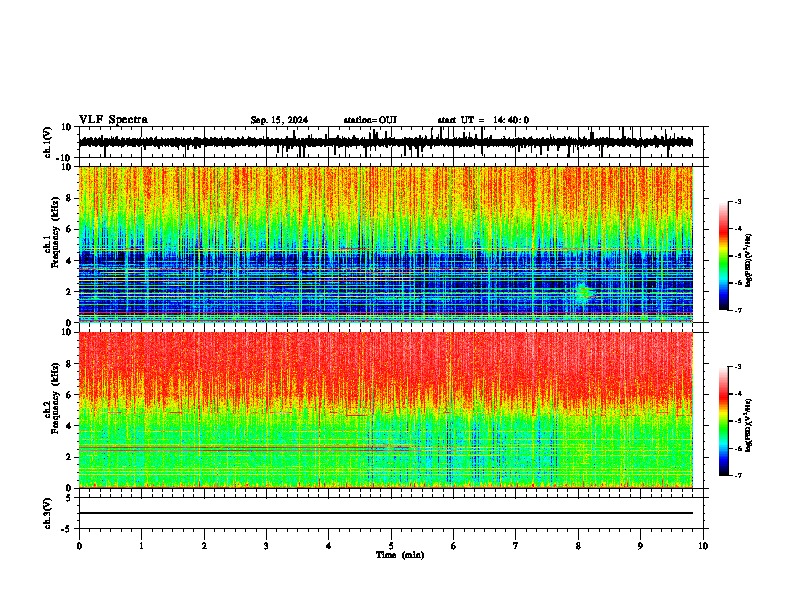Viewport: 792px width, 612px height.
Task: Click the '8' kHz tick of ch.2 spectrogram
Action: click(x=69, y=364)
